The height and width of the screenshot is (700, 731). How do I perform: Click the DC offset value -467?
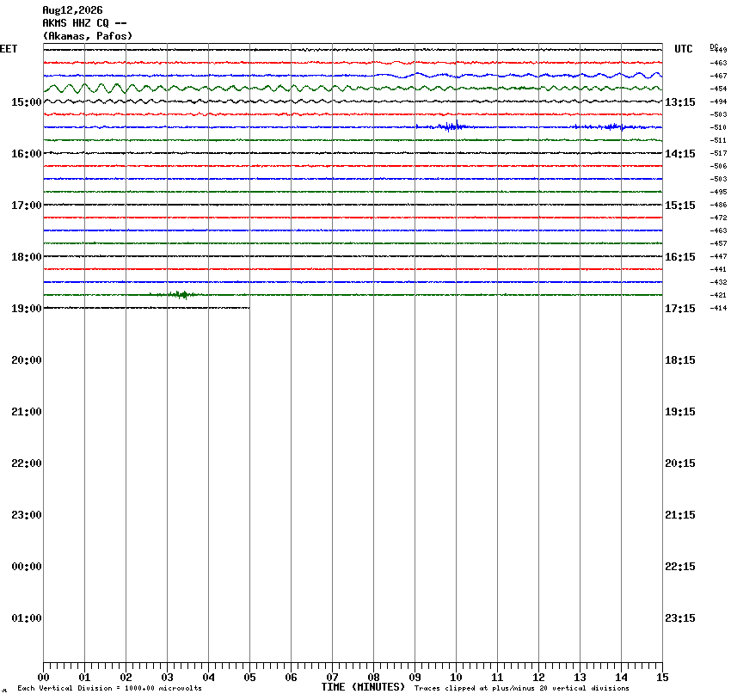718,76
